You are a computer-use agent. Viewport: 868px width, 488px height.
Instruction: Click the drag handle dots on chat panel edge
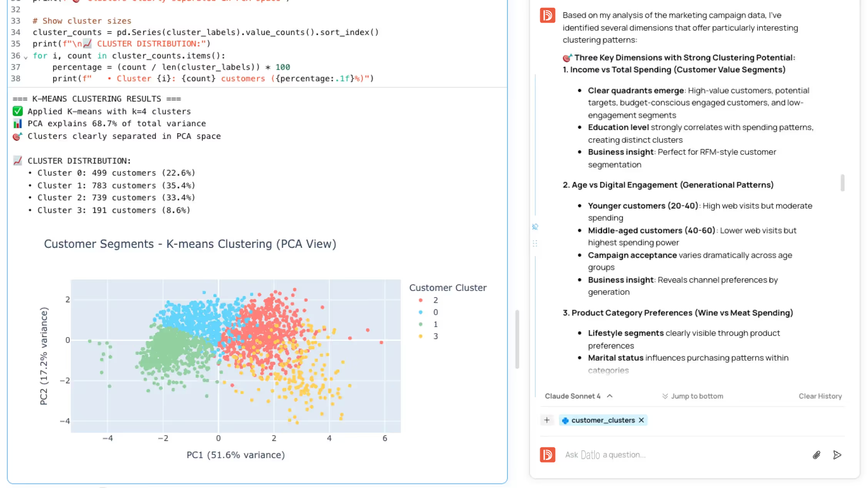pyautogui.click(x=535, y=243)
